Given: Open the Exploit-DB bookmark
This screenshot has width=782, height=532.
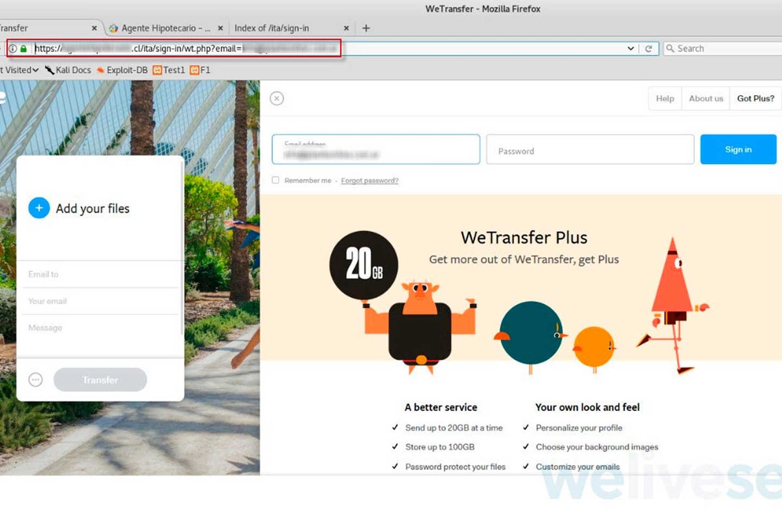Looking at the screenshot, I should point(122,70).
